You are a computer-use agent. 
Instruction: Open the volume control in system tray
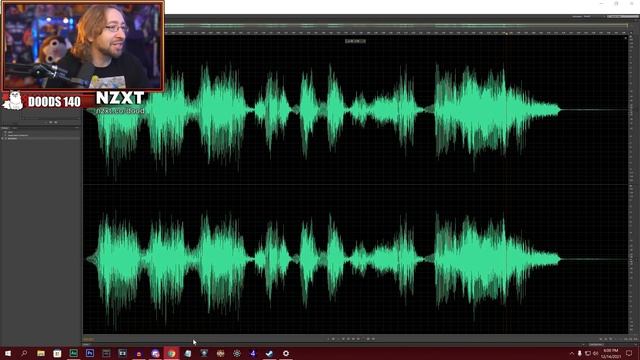(596, 353)
